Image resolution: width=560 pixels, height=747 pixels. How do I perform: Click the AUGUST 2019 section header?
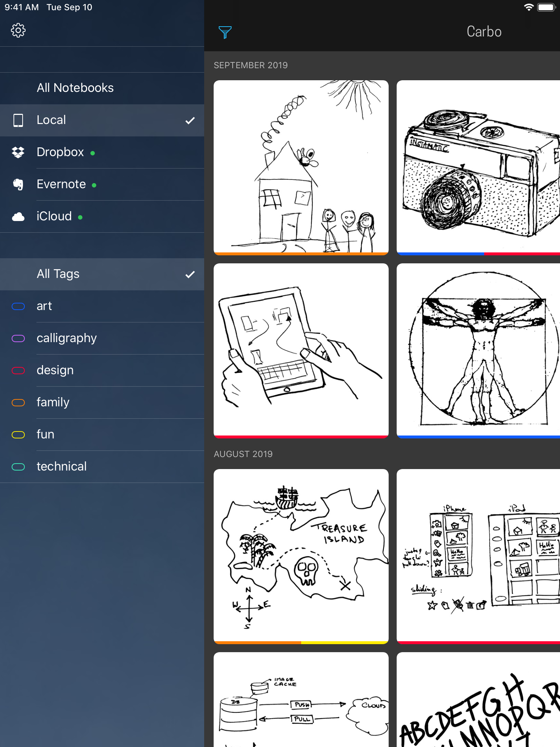(x=243, y=454)
